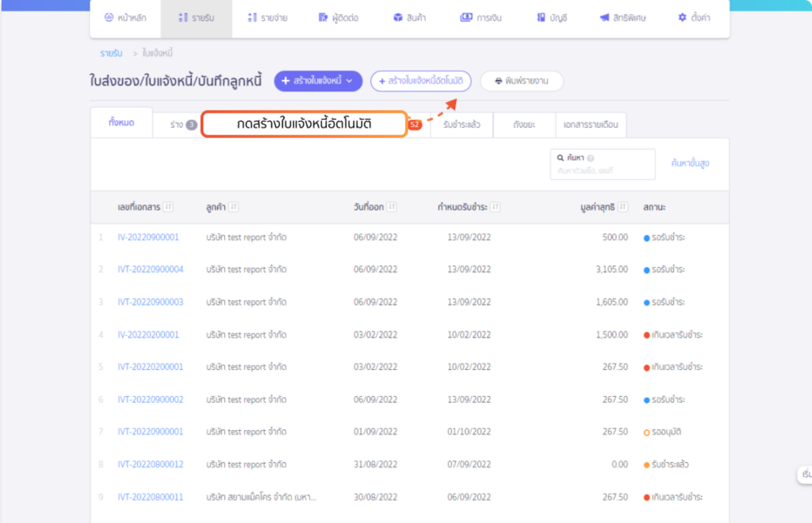The height and width of the screenshot is (523, 812).
Task: Click the หน้าหลัก home icon
Action: (109, 17)
